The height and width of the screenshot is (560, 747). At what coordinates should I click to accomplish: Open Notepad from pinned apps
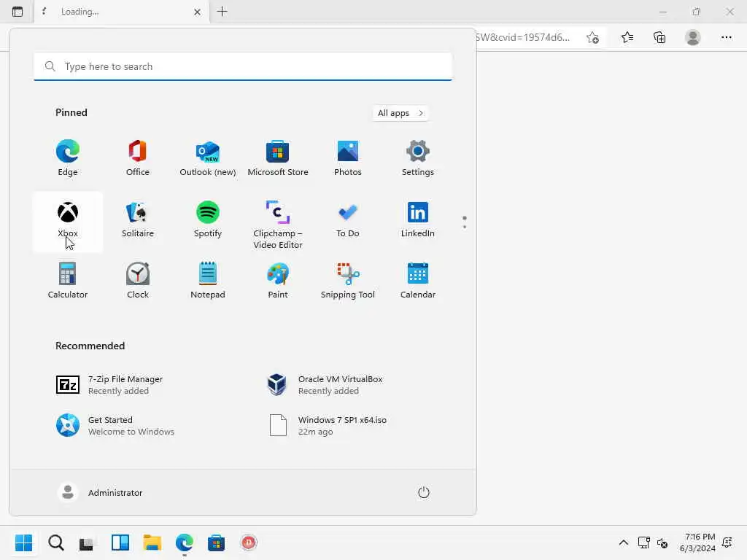click(x=208, y=281)
